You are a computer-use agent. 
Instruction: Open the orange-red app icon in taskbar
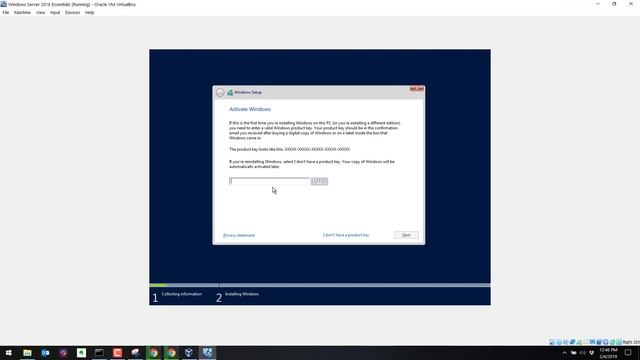118,353
